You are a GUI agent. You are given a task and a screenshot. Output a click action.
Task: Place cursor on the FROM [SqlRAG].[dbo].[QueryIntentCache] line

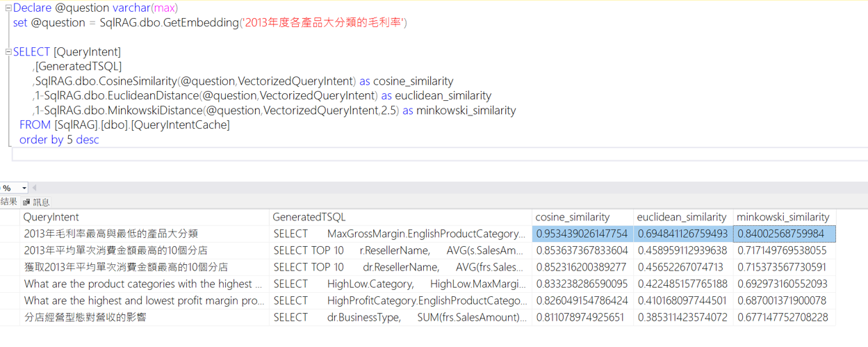[124, 125]
